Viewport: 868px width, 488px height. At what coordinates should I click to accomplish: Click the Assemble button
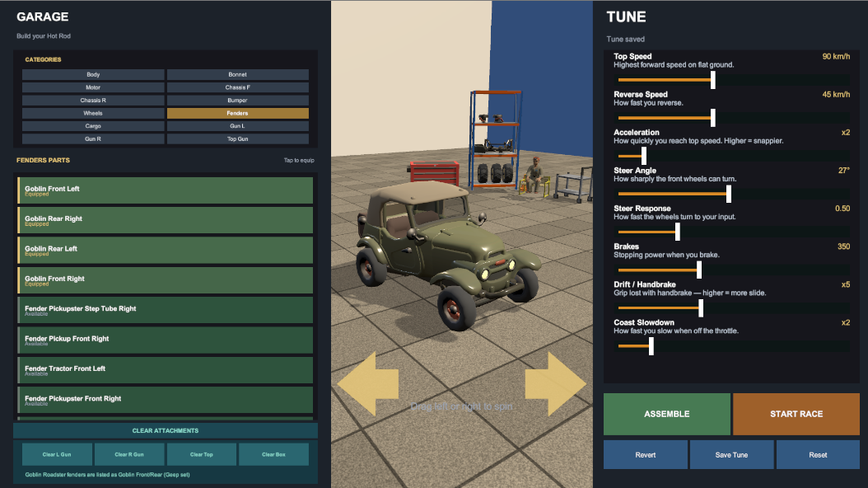666,414
